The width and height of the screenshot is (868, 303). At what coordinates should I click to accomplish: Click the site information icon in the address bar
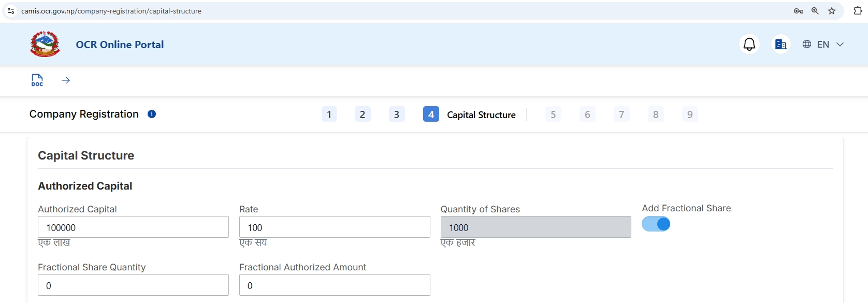click(x=11, y=11)
